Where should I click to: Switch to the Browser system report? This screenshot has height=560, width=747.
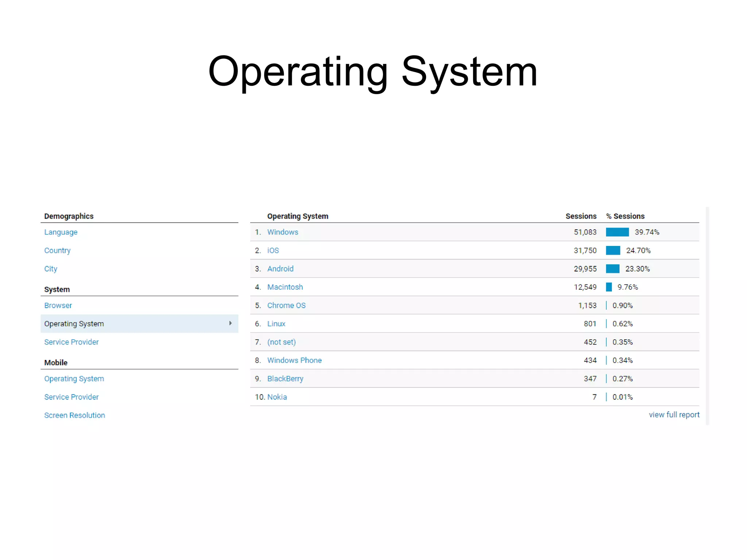(58, 305)
